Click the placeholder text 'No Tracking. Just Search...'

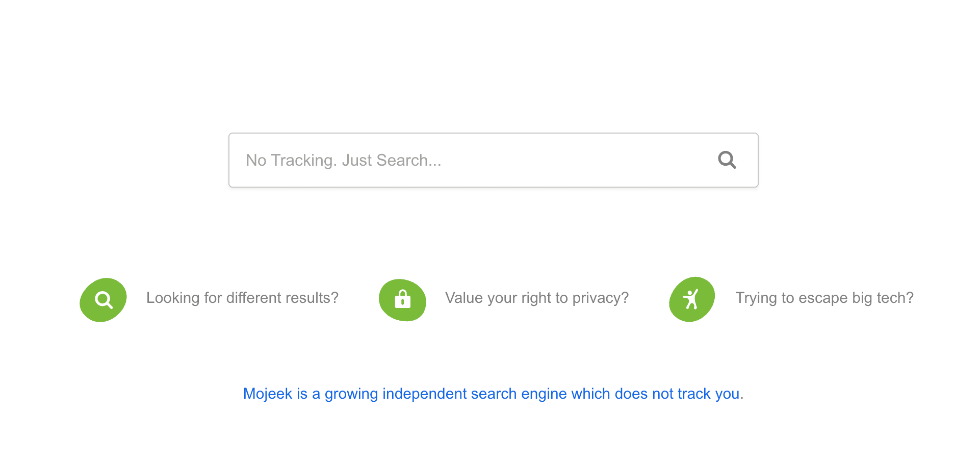[x=344, y=160]
